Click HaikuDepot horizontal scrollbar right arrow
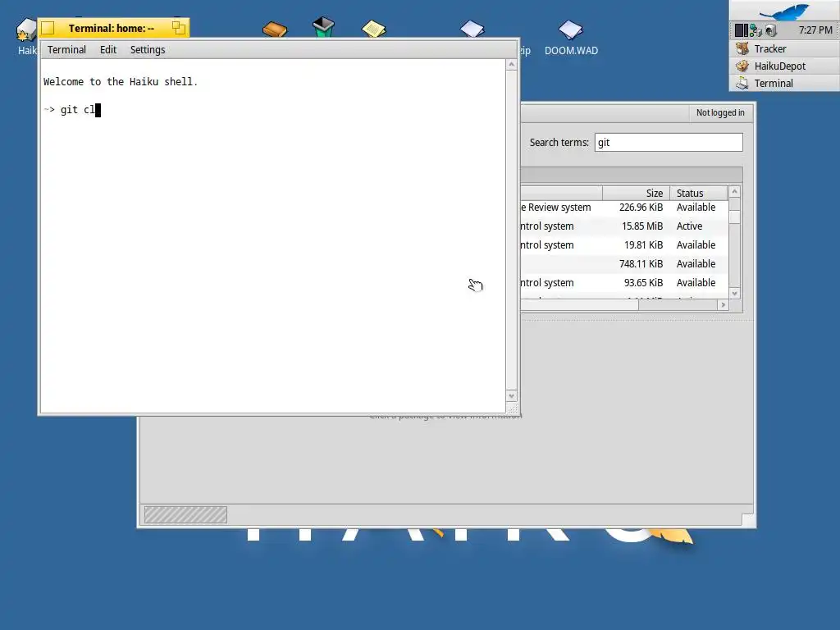Image resolution: width=840 pixels, height=630 pixels. click(x=724, y=305)
